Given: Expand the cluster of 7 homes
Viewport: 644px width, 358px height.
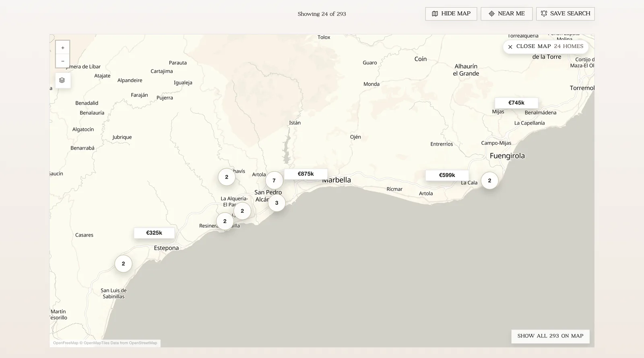Looking at the screenshot, I should click(274, 181).
